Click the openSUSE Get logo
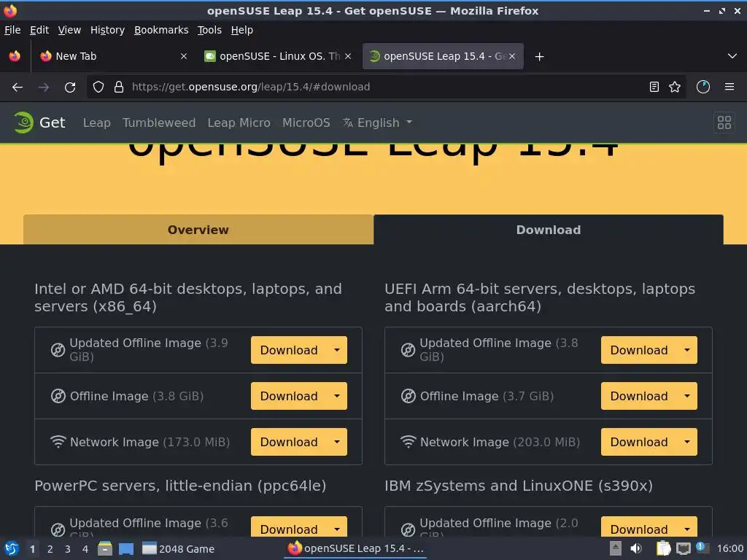This screenshot has width=747, height=560. click(39, 122)
